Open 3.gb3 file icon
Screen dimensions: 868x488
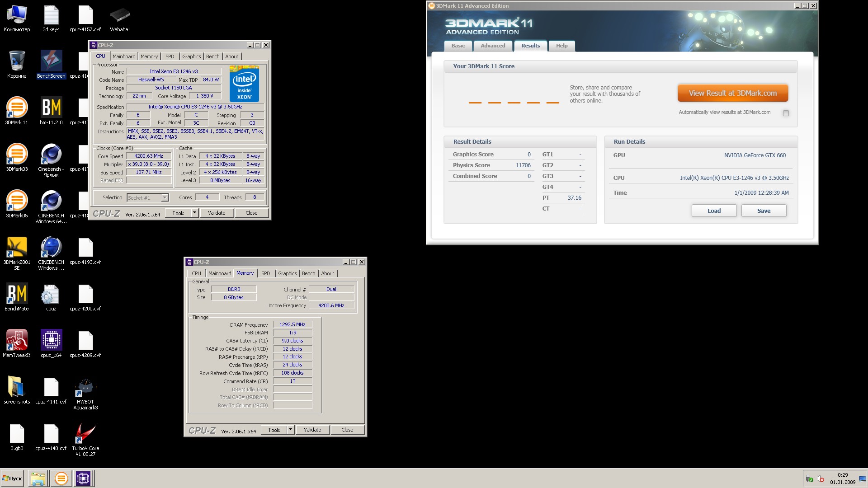point(17,437)
